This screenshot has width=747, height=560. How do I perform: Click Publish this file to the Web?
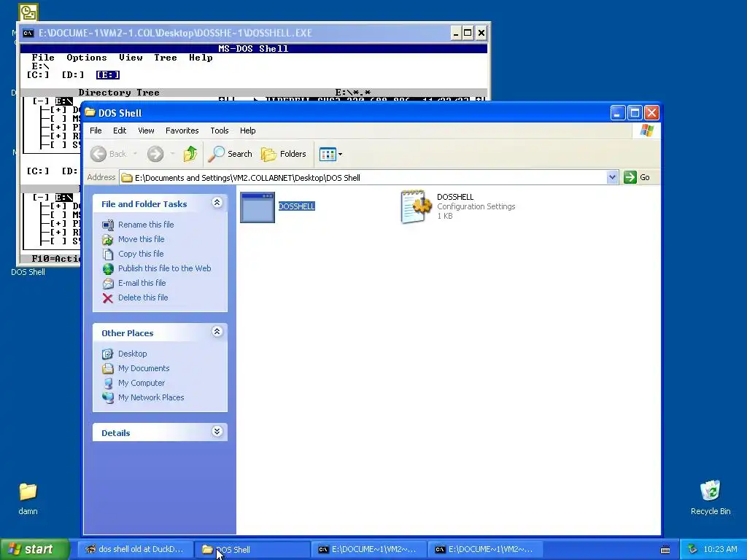click(x=164, y=268)
